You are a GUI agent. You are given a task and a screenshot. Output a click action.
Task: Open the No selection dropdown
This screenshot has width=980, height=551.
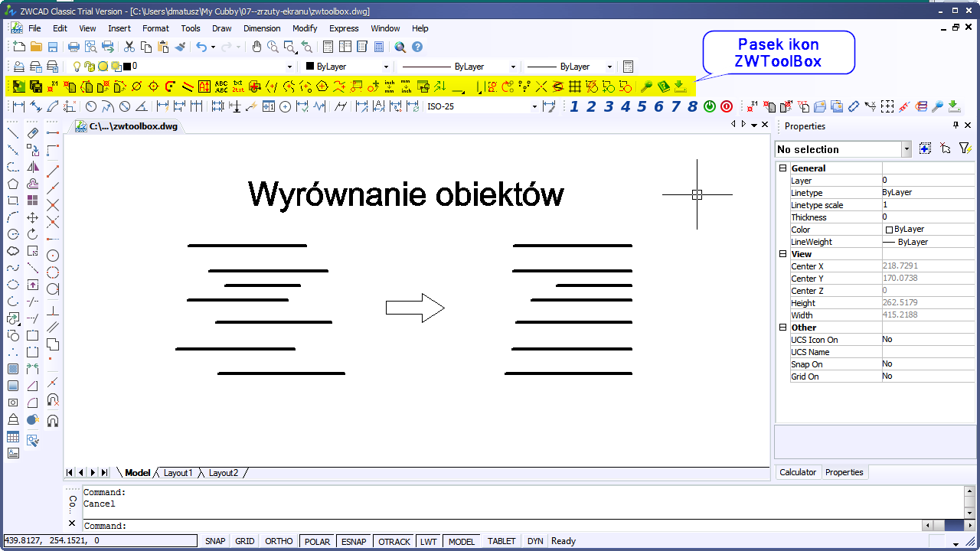[843, 149]
